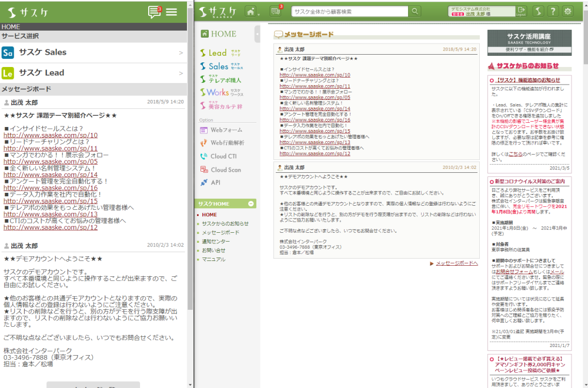The image size is (588, 388).
Task: Open desktop chat notifications icon with badge
Action: [275, 11]
